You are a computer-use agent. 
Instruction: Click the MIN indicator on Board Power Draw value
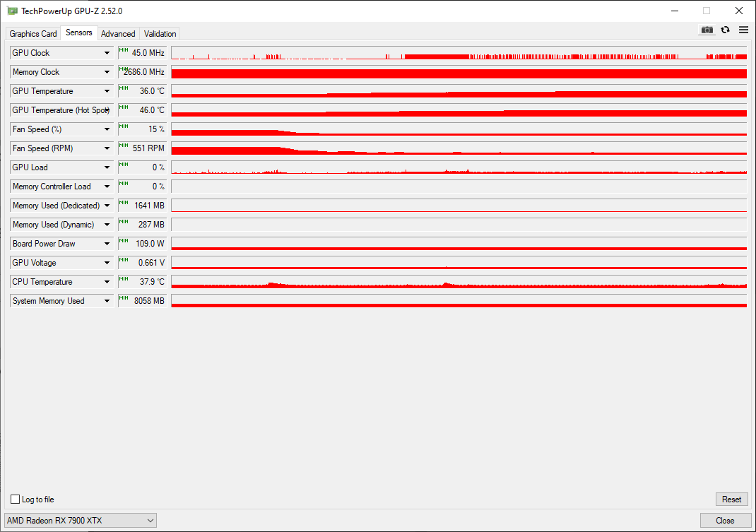[124, 241]
